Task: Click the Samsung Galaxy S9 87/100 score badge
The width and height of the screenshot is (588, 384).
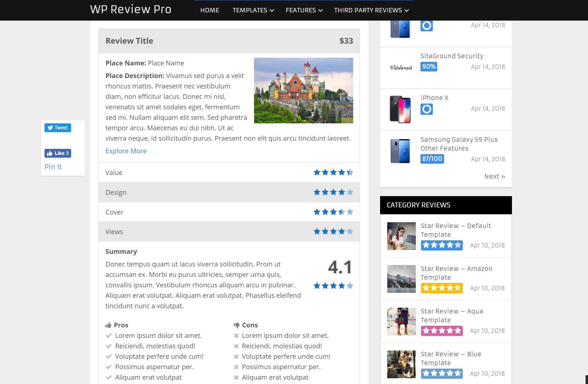Action: [433, 158]
